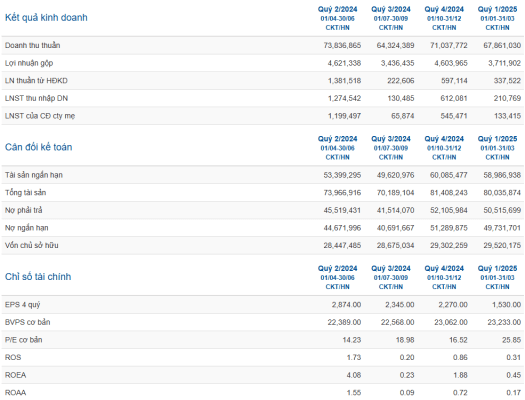Click the 'Tài sản ngắn hạn' row label
This screenshot has height=400, width=525.
pos(34,175)
